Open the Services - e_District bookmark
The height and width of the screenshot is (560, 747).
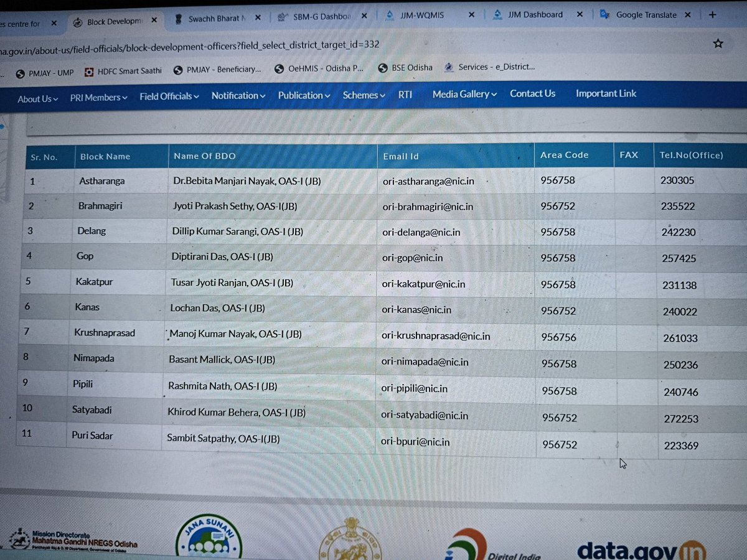click(489, 67)
